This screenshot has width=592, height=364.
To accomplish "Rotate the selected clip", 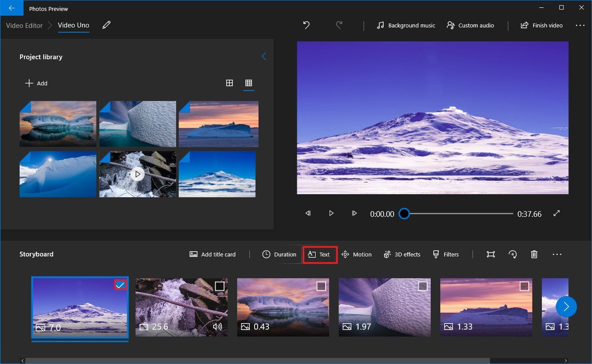I will click(x=513, y=254).
